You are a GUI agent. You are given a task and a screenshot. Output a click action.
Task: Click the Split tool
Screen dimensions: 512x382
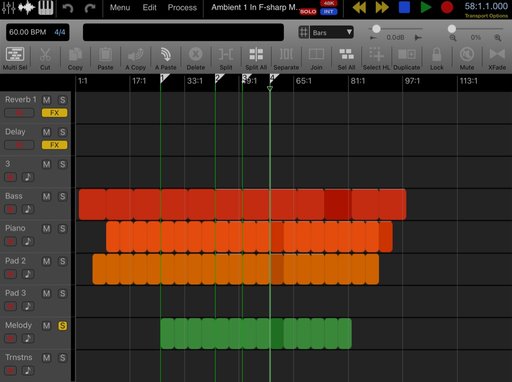coord(226,59)
